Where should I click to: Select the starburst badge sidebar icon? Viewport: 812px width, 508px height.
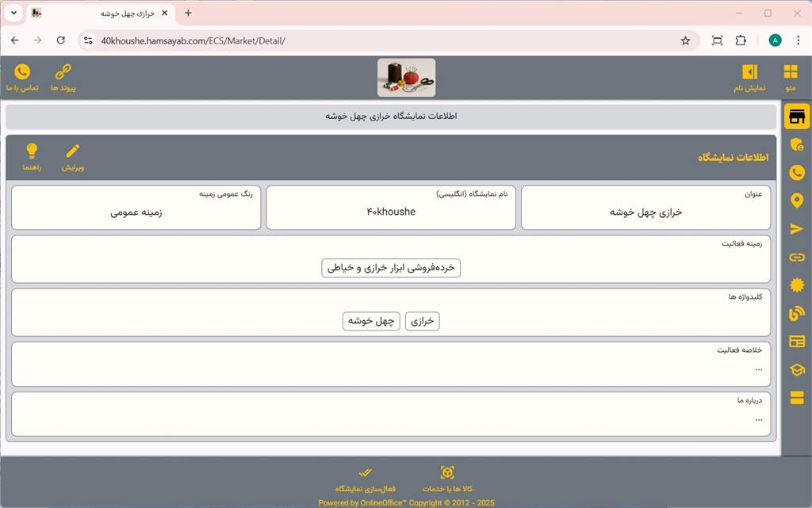coord(797,285)
